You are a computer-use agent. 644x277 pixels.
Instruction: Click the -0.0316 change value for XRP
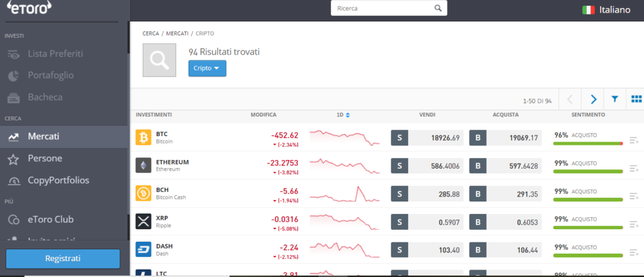coord(285,219)
